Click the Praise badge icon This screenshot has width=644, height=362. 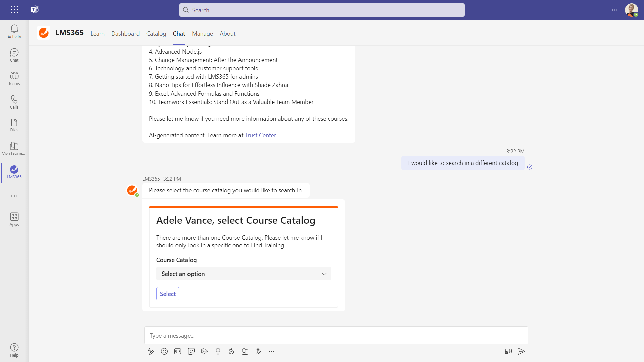click(218, 351)
